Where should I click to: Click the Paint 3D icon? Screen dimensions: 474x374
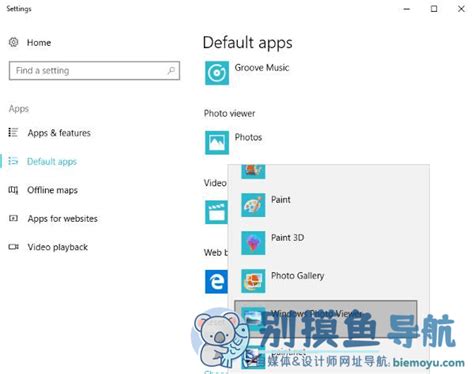253,243
